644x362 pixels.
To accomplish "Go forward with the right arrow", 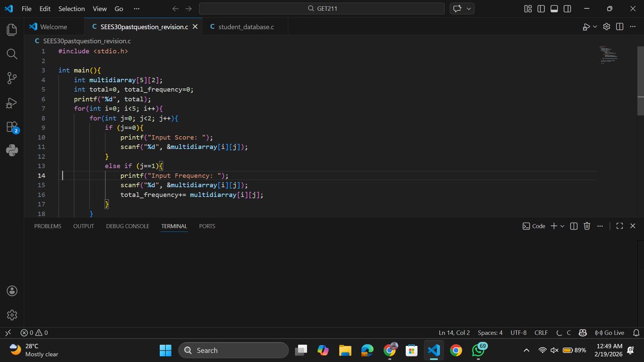I will [188, 9].
